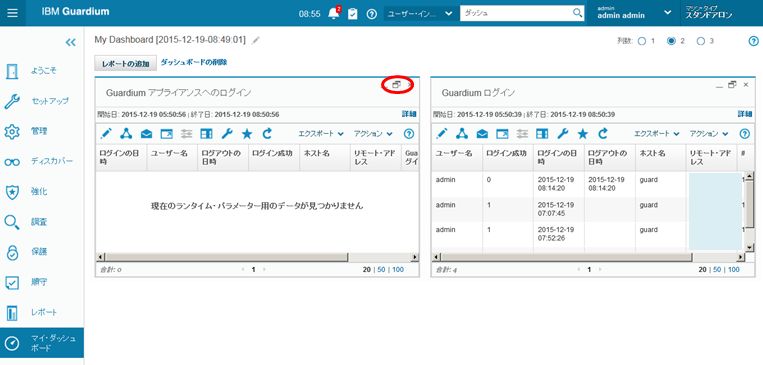Select 1 column layout radio button
The width and height of the screenshot is (763, 365).
(642, 41)
